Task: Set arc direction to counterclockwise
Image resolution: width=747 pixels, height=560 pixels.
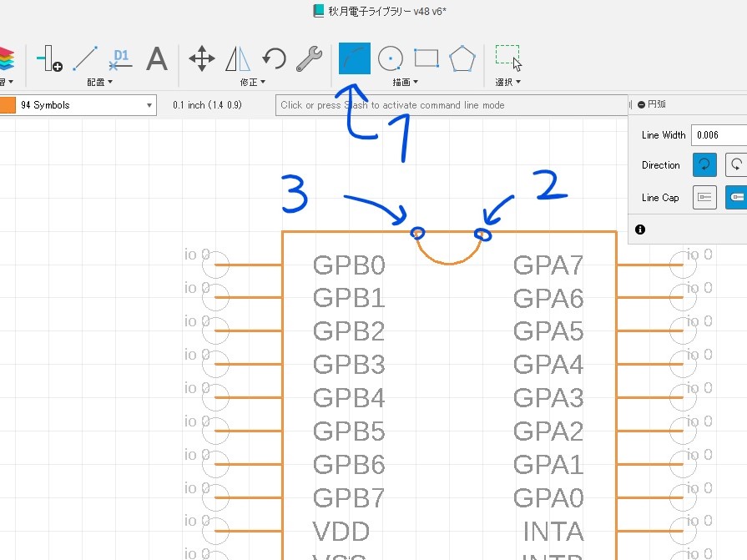Action: tap(736, 164)
